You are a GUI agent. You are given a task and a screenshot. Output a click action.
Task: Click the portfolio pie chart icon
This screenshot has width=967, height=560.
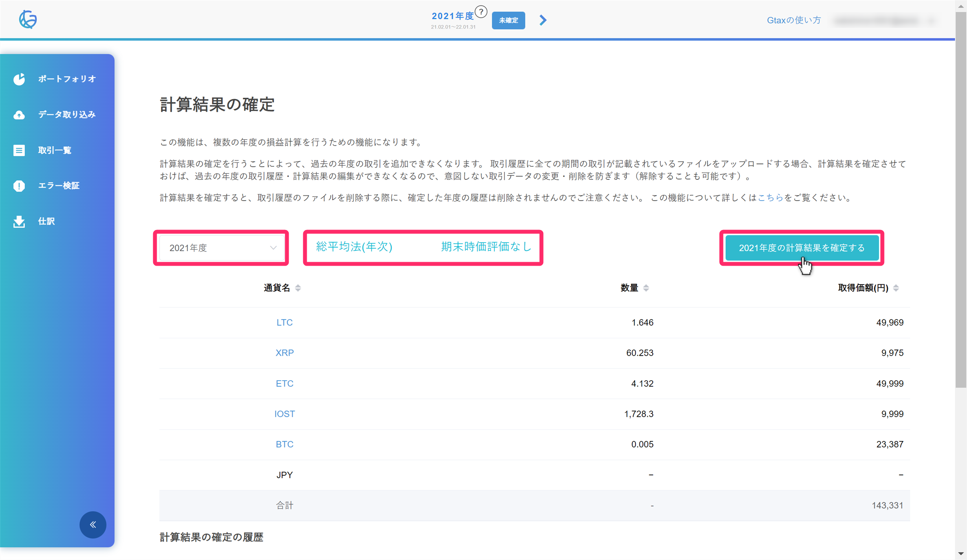click(19, 79)
